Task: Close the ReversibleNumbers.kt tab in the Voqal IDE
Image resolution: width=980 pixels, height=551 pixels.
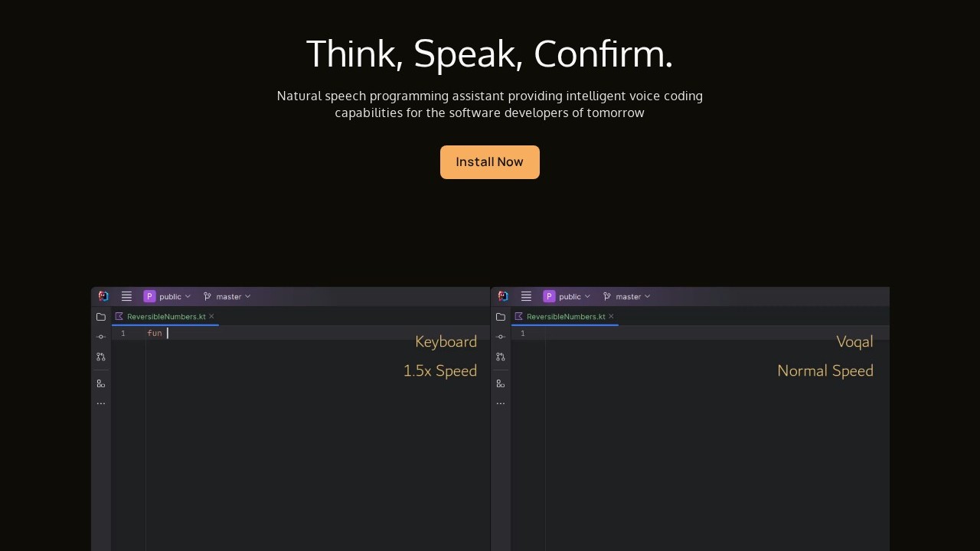Action: pos(611,317)
